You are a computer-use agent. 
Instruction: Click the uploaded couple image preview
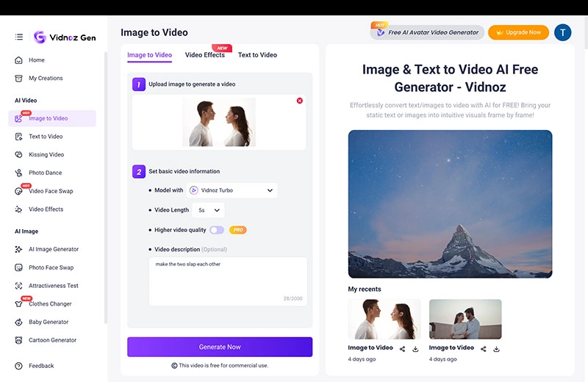219,122
